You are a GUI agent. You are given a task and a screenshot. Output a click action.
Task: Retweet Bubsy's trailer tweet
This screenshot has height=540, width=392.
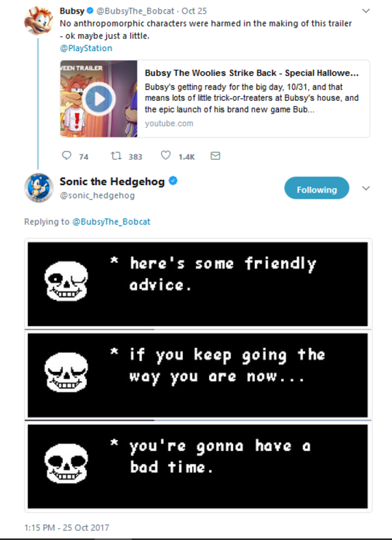116,156
